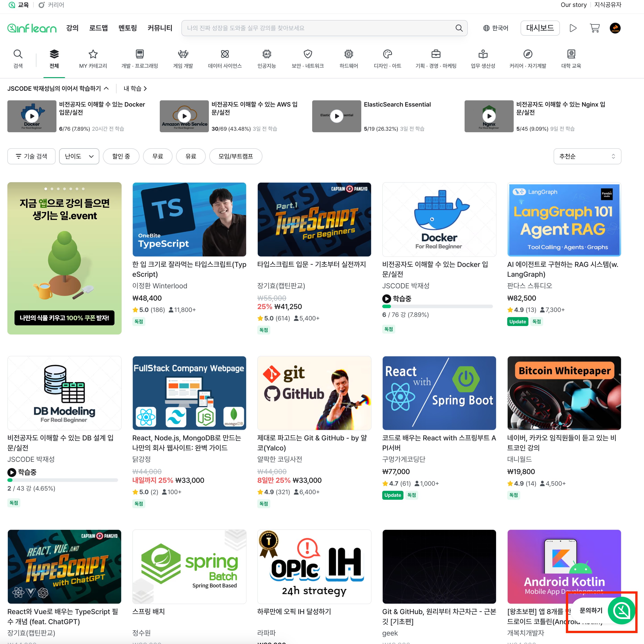Follow the 지식공유자 link
This screenshot has width=644, height=644.
pos(608,5)
